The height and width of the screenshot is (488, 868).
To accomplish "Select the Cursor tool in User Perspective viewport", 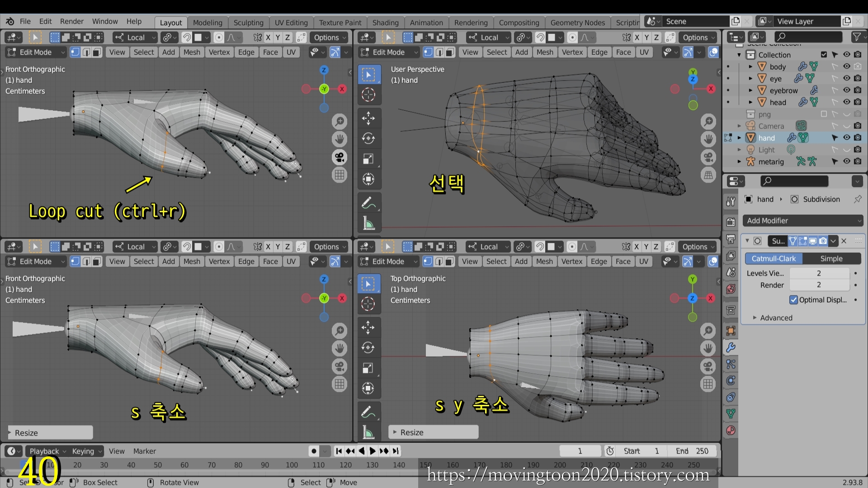I will tap(368, 94).
